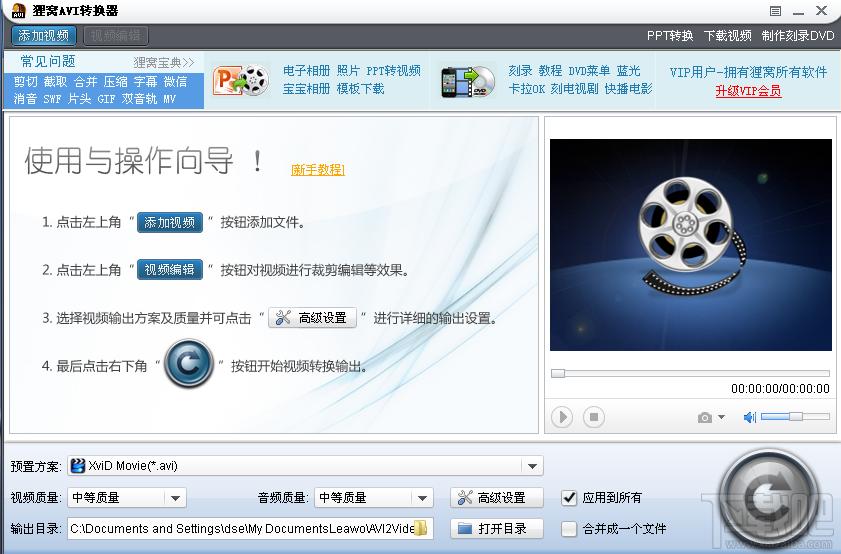
Task: Open the 预置方案 XviD Movie dropdown
Action: (305, 466)
